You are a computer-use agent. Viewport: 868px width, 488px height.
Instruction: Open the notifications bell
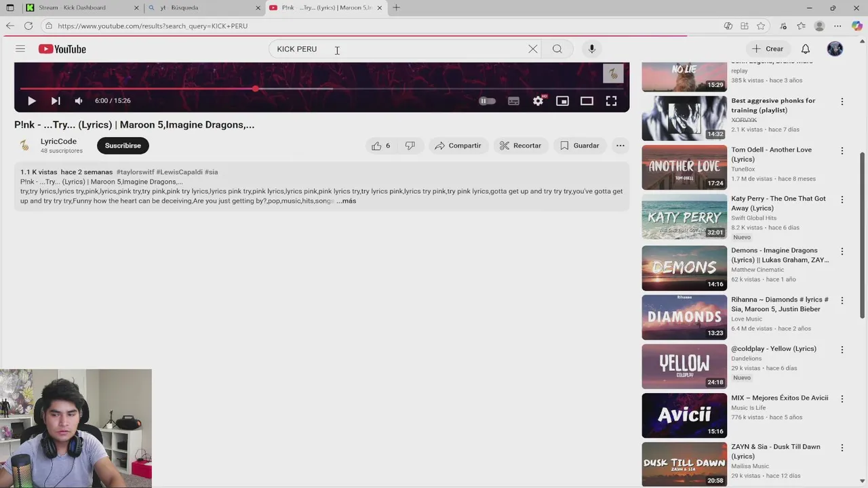pyautogui.click(x=806, y=49)
